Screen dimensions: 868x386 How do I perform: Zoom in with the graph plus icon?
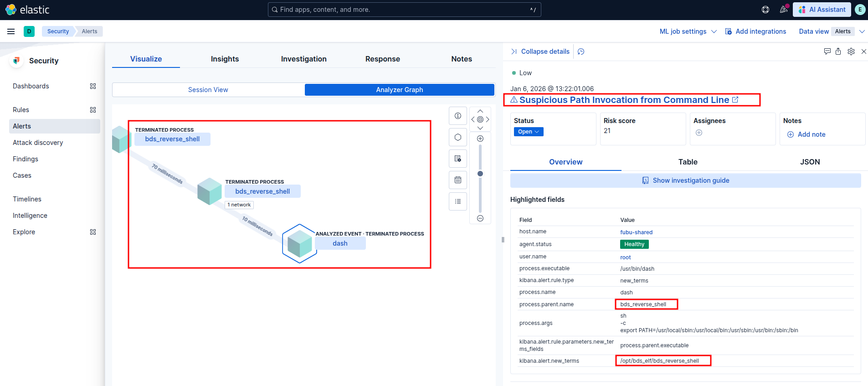pyautogui.click(x=480, y=139)
